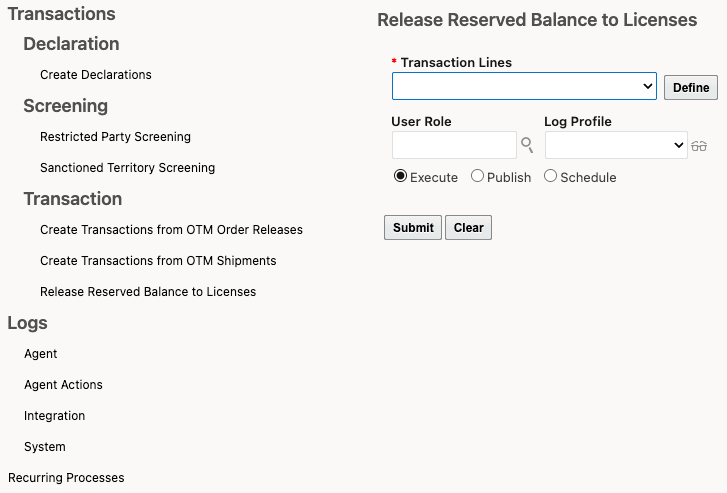Click the Transactions section heading

pos(61,14)
